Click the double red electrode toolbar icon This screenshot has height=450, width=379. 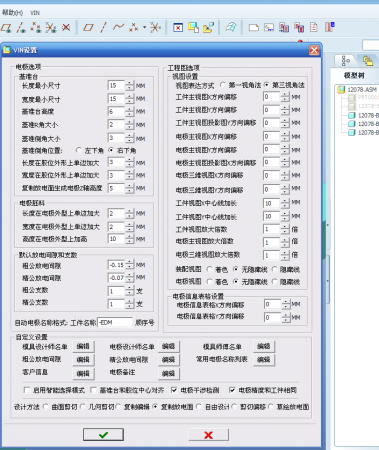[x=299, y=28]
